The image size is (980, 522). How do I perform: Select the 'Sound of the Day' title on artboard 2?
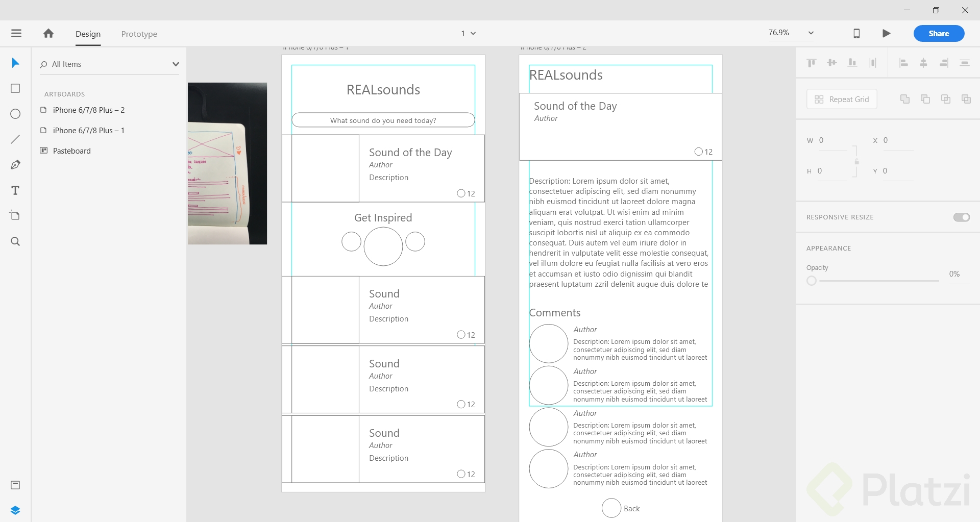(575, 106)
